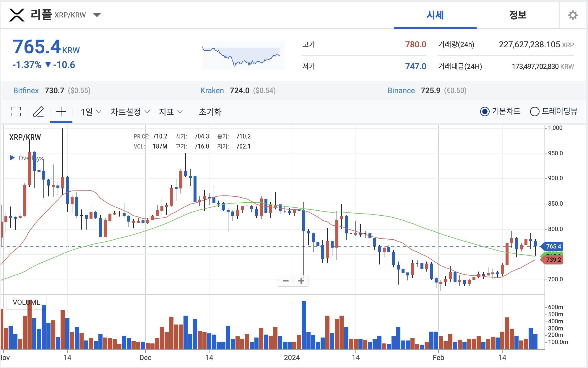Activate the crosshair plus tool
588x368 pixels.
click(61, 112)
